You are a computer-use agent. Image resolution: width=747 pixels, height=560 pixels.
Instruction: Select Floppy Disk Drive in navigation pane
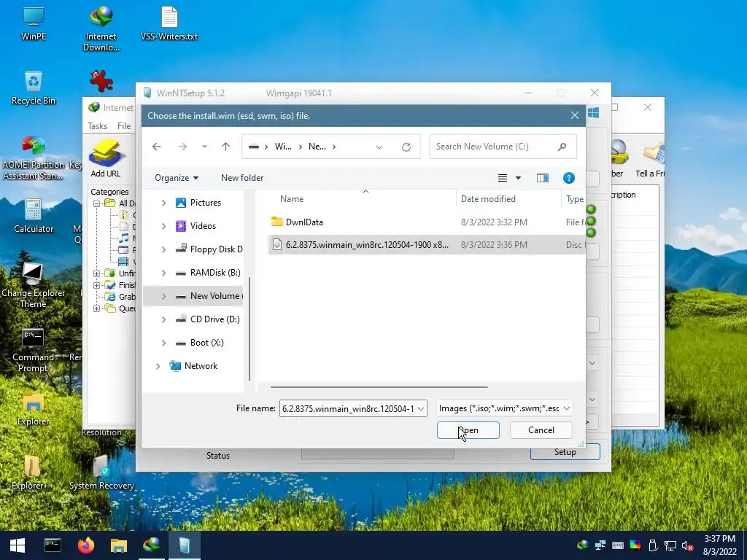pos(209,249)
